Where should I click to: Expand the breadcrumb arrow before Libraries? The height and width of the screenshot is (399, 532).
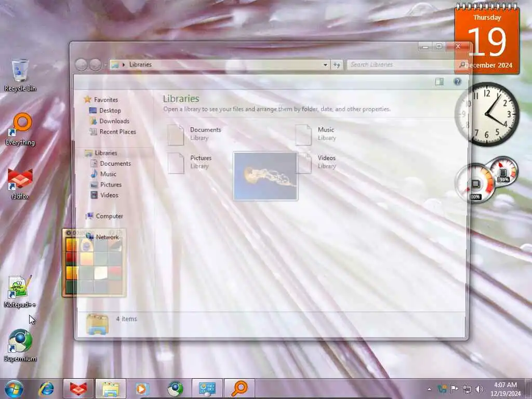click(124, 64)
